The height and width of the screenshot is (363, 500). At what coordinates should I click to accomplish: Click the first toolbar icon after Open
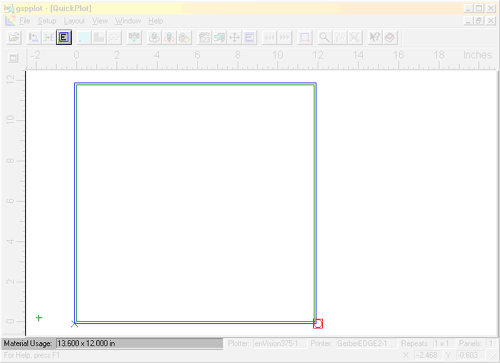pos(33,37)
